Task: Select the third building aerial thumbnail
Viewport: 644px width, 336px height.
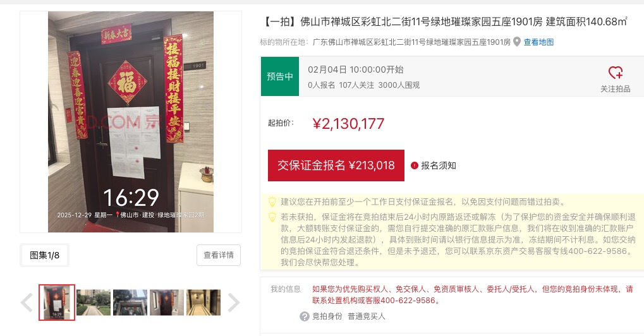Action: tap(130, 303)
